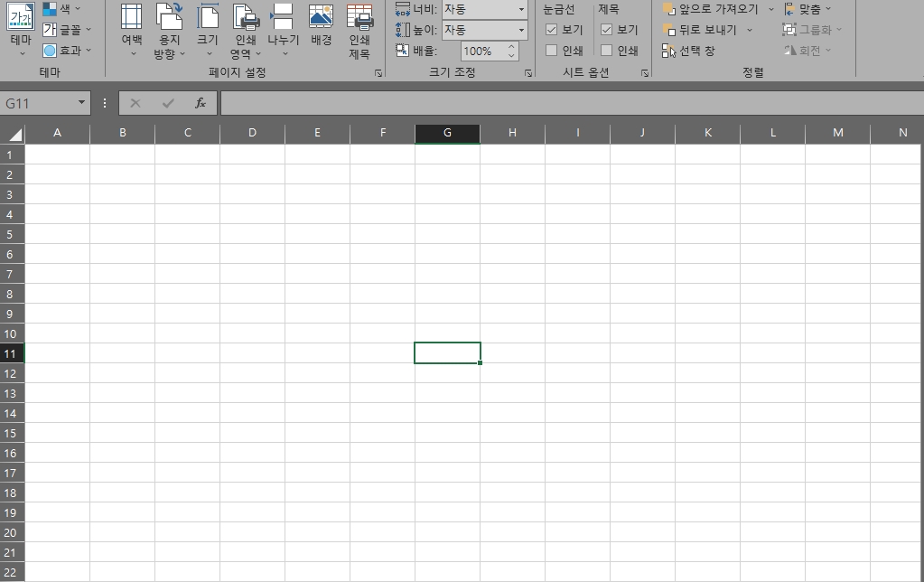Click the confirm checkmark in formula bar

pyautogui.click(x=169, y=103)
